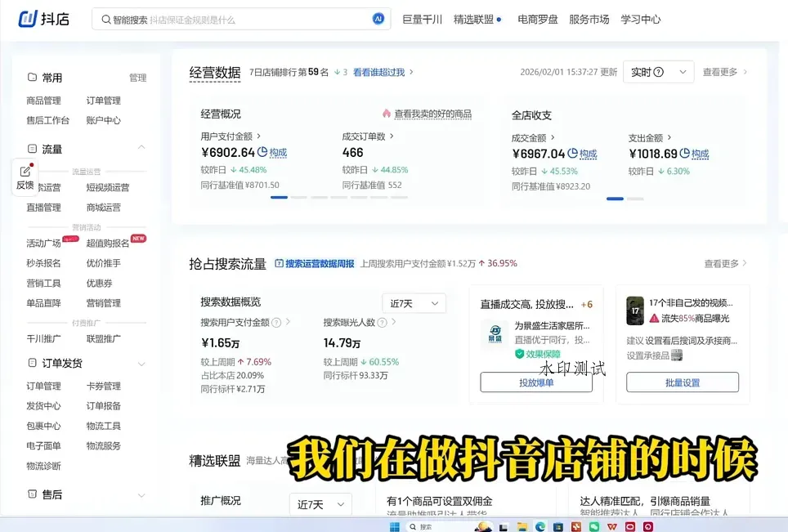788x532 pixels.
Task: Open the 近7天 dropdown in 搜索数据概览
Action: tap(414, 302)
